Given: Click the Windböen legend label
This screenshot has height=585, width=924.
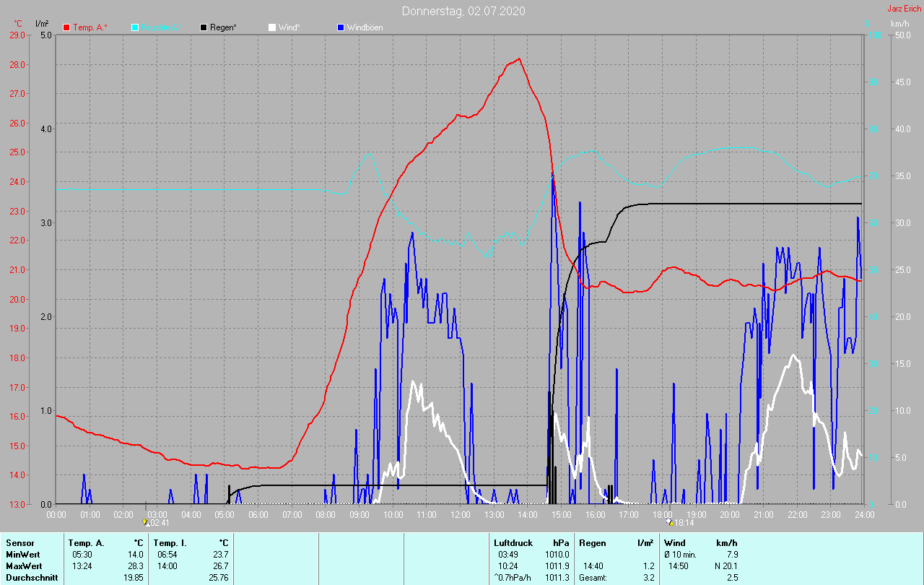Looking at the screenshot, I should click(365, 27).
